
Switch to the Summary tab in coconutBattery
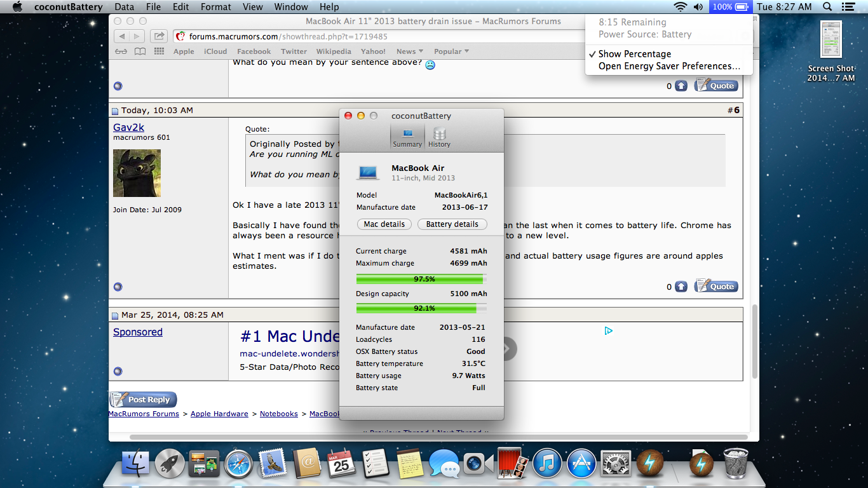click(407, 137)
